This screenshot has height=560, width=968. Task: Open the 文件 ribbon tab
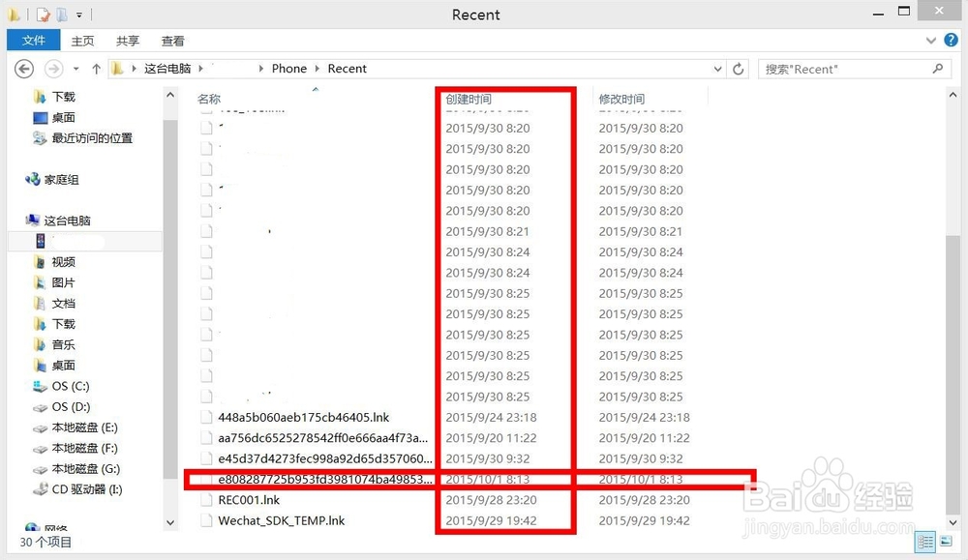coord(33,41)
